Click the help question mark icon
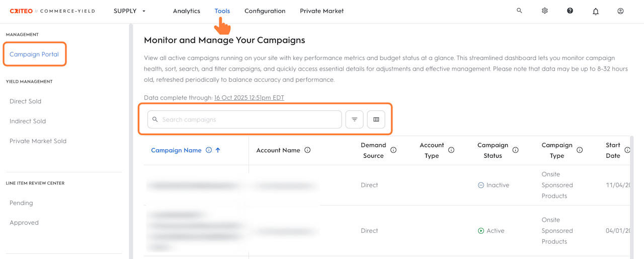Image resolution: width=644 pixels, height=259 pixels. pos(570,11)
